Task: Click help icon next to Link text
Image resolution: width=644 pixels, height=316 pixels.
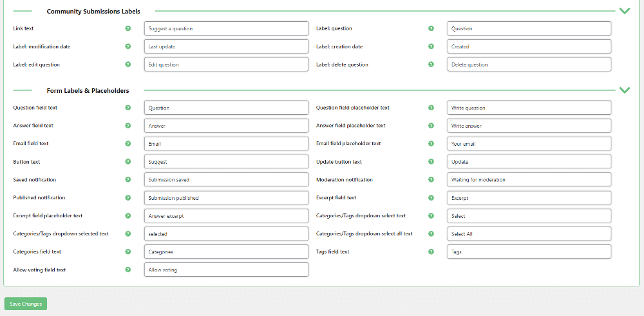Action: point(128,28)
